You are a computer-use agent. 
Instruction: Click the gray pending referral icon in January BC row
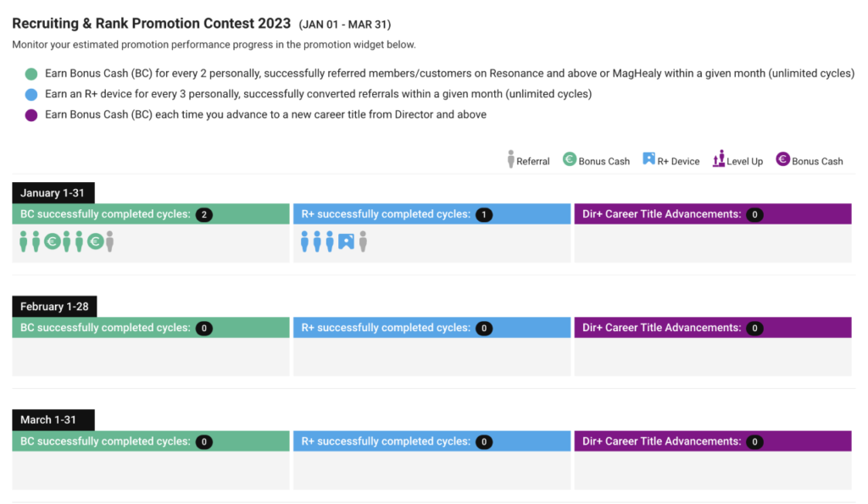[x=109, y=241]
